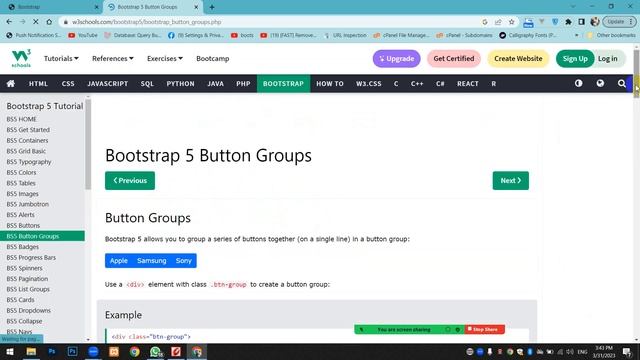Click the W3Schools logo

coord(21,58)
